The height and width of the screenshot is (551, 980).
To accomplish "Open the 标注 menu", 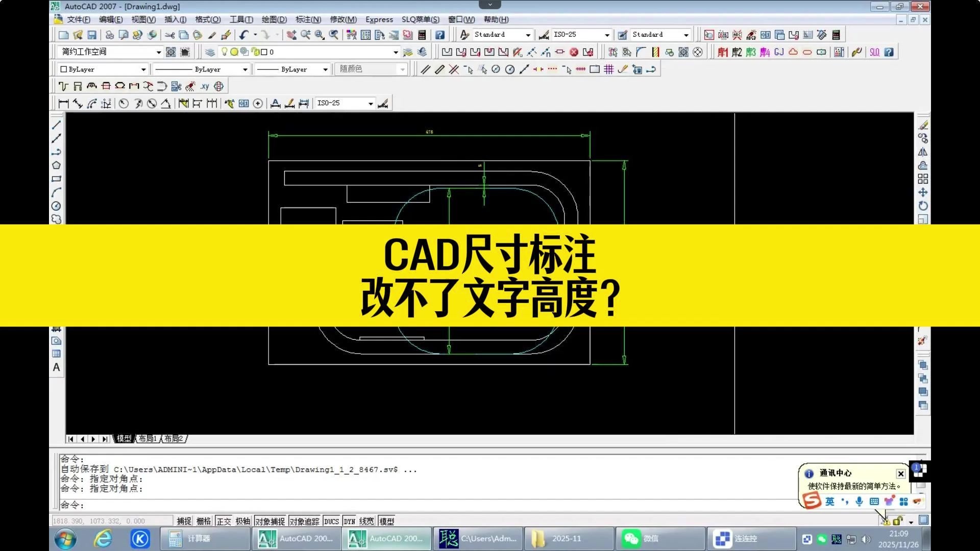I will [307, 19].
